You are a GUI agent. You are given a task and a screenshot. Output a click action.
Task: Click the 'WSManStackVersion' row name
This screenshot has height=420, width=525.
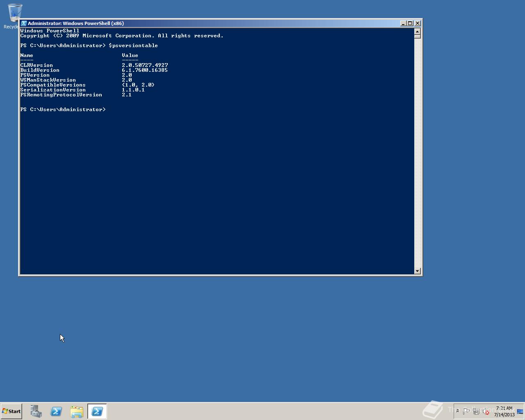tap(48, 80)
